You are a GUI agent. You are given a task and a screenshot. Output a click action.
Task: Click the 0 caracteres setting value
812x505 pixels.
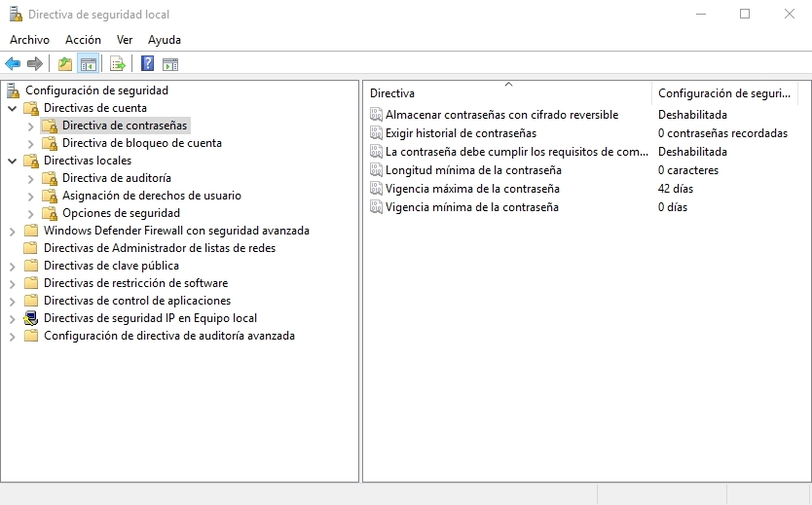(688, 170)
